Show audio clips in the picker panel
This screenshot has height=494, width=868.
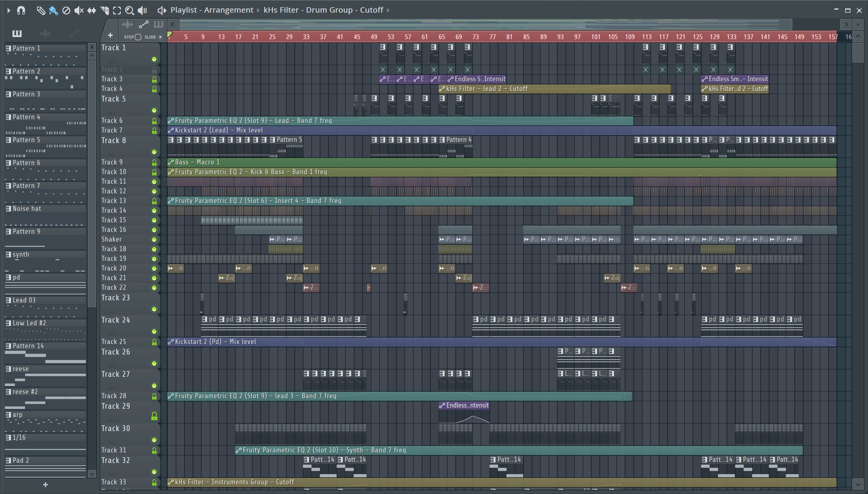click(x=45, y=33)
